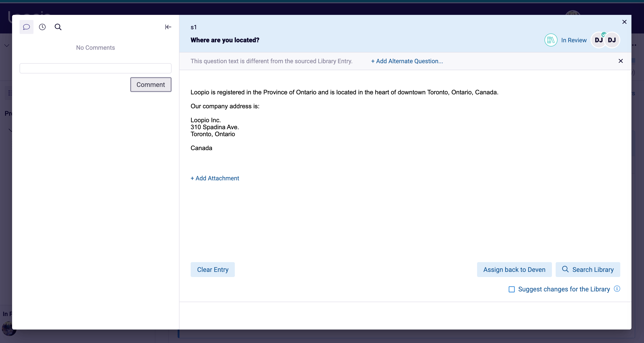Click the No Comments label

pos(96,47)
